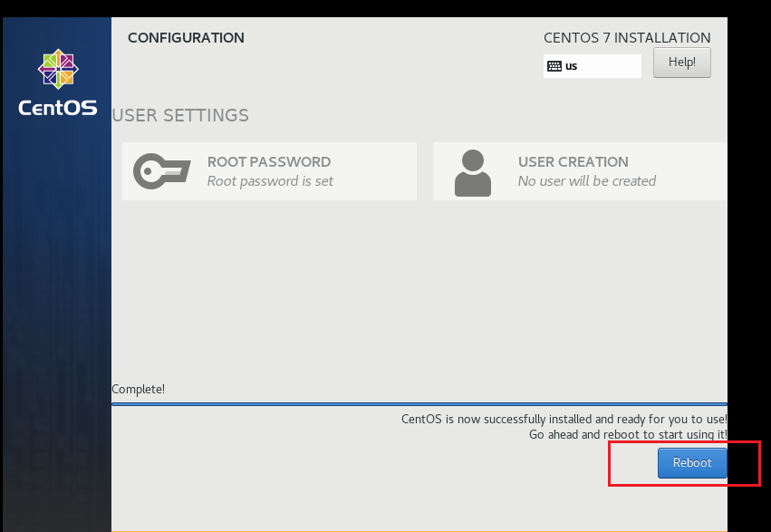Click the blue sidebar below the logo
This screenshot has height=532, width=771.
tap(57, 320)
